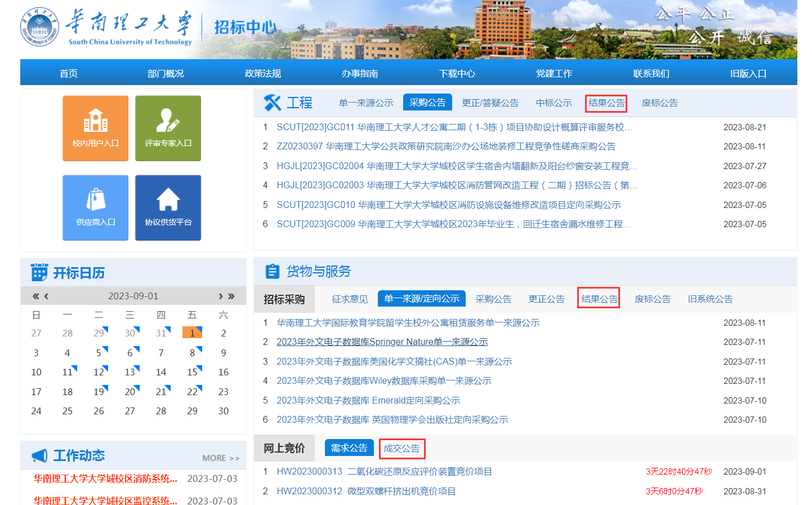Screen dimensions: 812x505
Task: Open the Springer Nature 单一来源公示 link
Action: tap(382, 342)
